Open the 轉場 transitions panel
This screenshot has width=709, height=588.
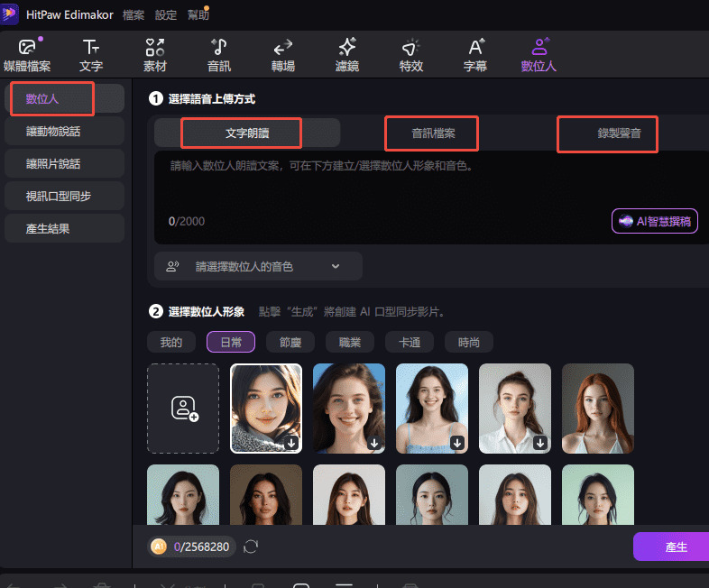tap(283, 54)
